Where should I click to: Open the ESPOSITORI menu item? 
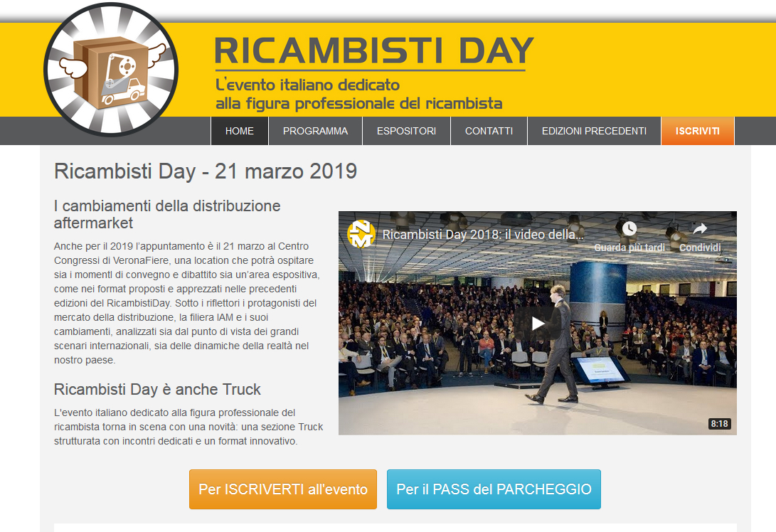[406, 131]
